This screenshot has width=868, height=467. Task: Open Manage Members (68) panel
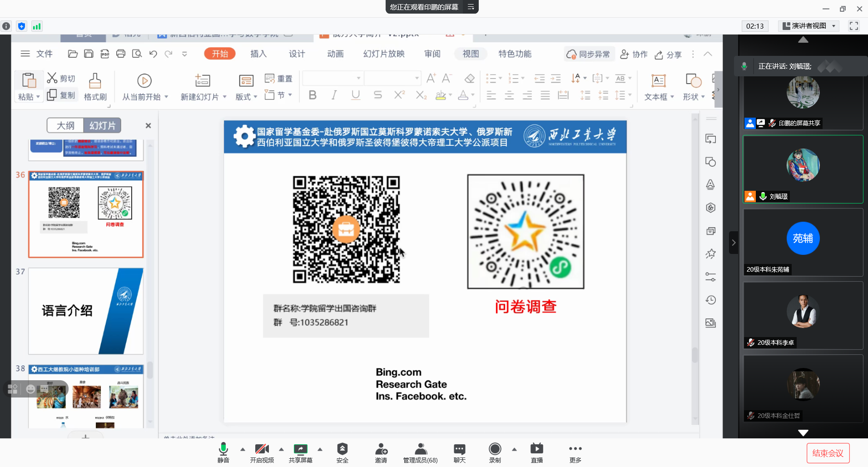[x=420, y=449]
